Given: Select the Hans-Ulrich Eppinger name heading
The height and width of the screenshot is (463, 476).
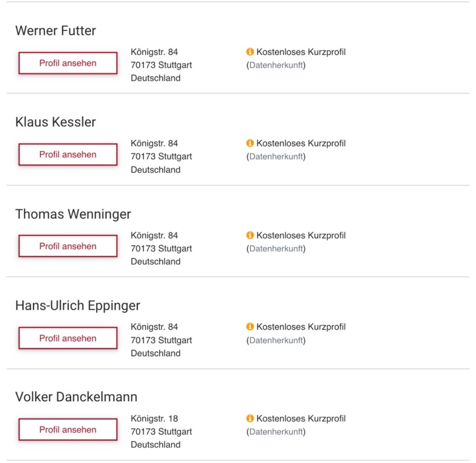Looking at the screenshot, I should [77, 306].
